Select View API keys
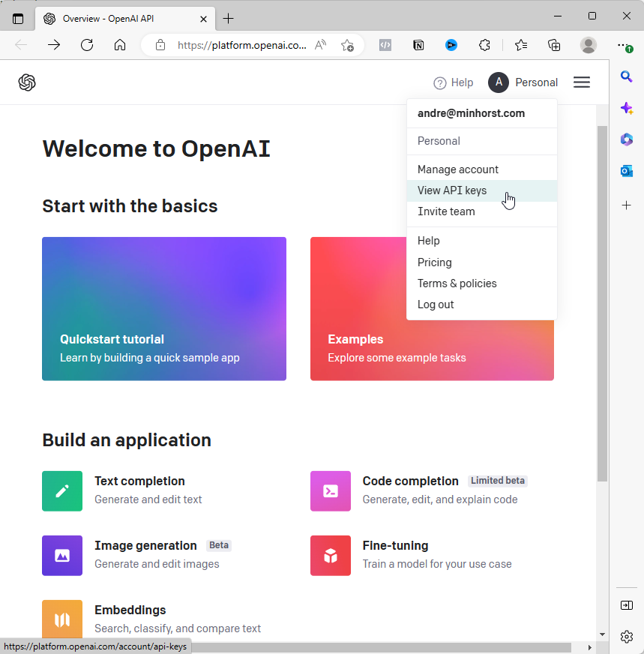The height and width of the screenshot is (654, 644). pyautogui.click(x=452, y=190)
